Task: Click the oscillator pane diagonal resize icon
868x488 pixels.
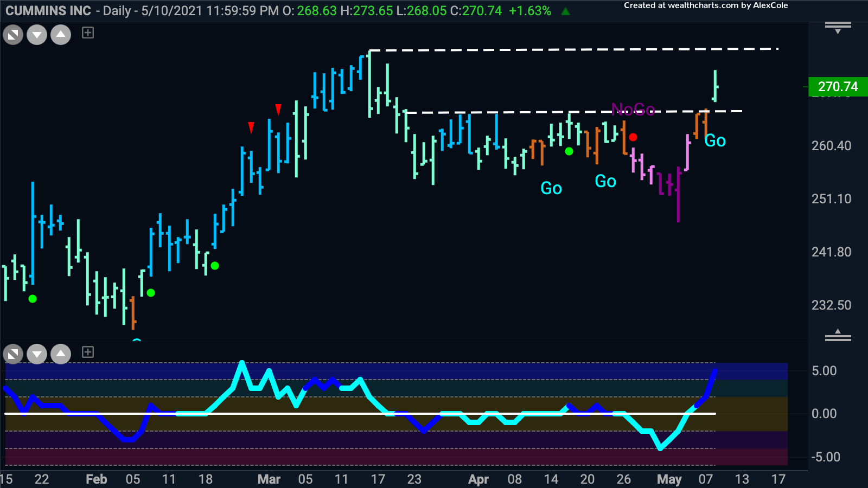Action: [x=13, y=355]
